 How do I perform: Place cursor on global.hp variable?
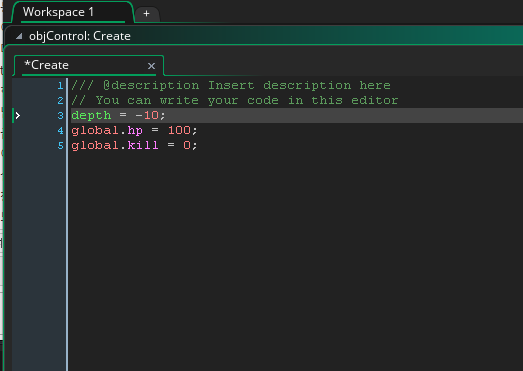(x=107, y=130)
